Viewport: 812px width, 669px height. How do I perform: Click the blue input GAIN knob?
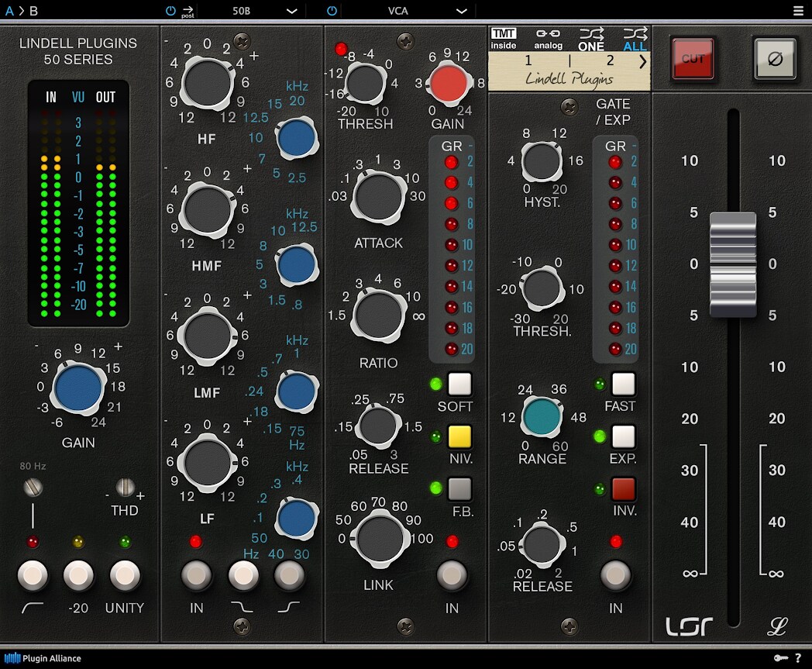(78, 388)
